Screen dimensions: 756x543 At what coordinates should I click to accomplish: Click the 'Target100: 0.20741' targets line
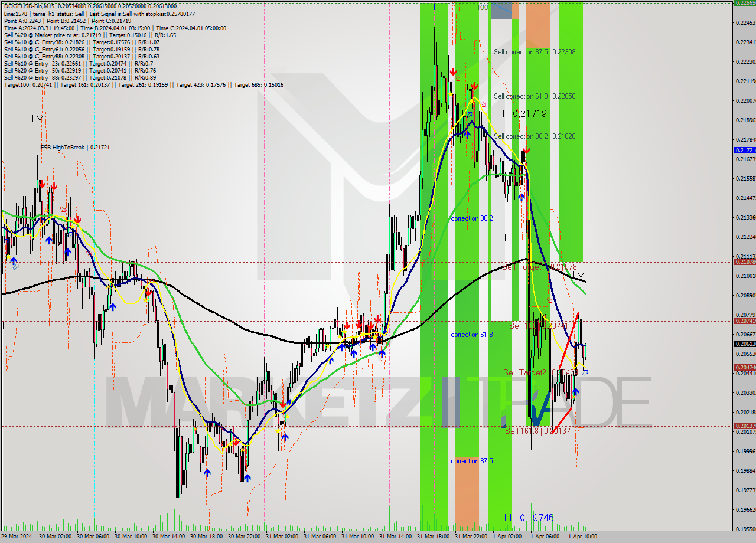pos(144,84)
